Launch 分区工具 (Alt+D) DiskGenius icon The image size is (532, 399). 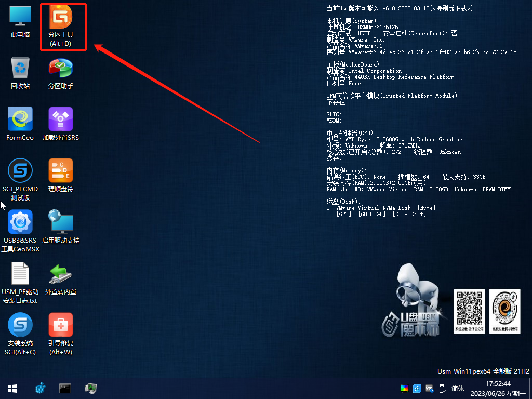coord(61,26)
